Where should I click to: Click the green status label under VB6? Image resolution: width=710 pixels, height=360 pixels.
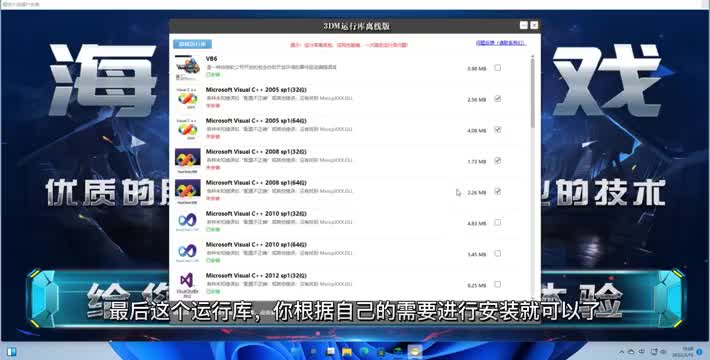coord(213,74)
